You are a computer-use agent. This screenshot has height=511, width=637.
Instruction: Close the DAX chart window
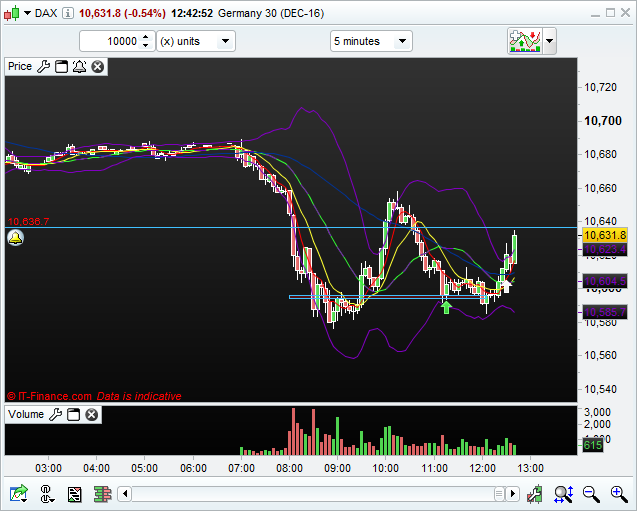(625, 13)
